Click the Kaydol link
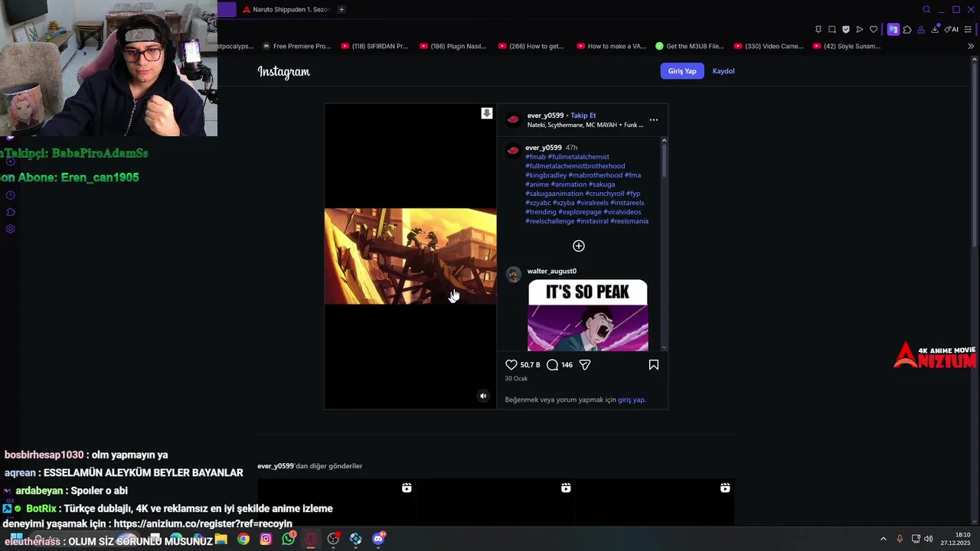This screenshot has height=551, width=980. [x=724, y=71]
